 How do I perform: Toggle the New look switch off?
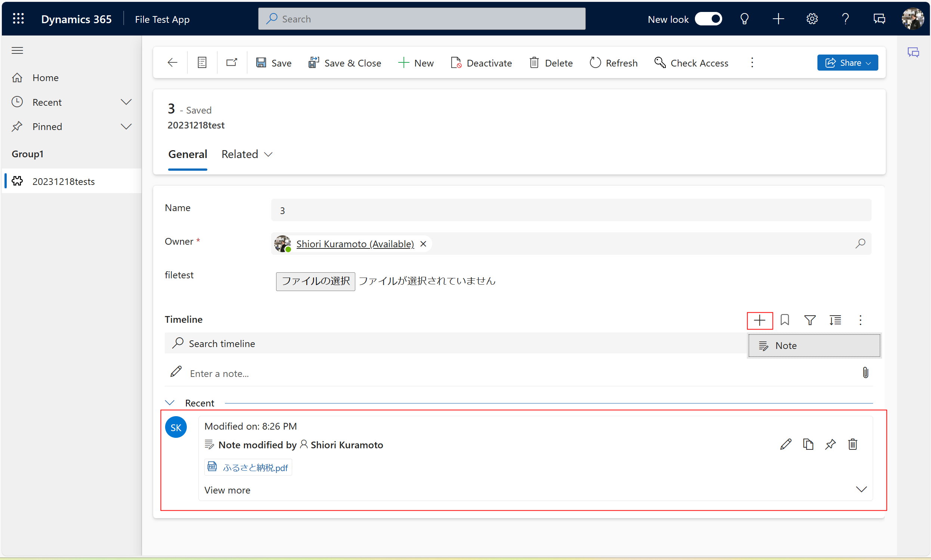[708, 18]
